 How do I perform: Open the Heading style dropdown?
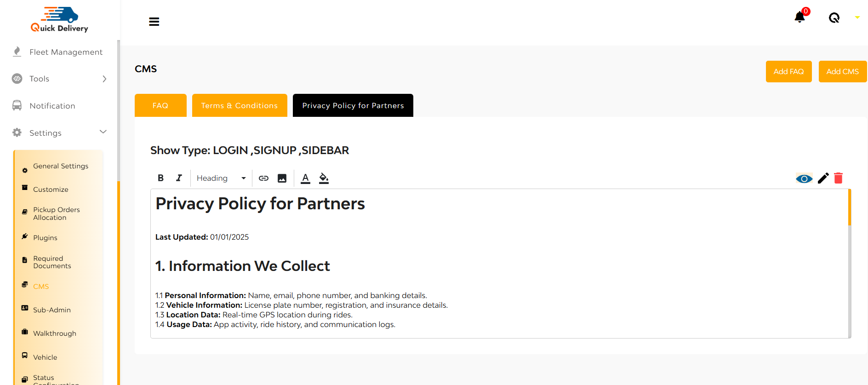coord(221,178)
